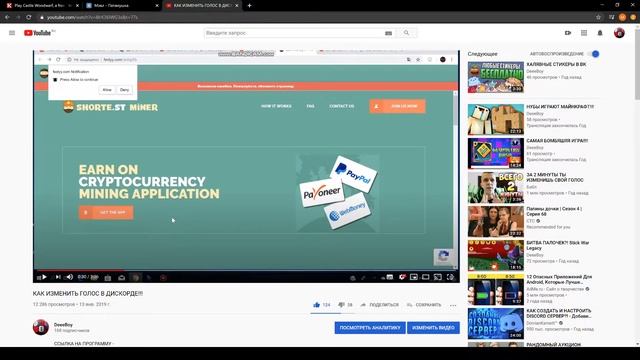Viewport: 640px width, 360px height.
Task: Switch to theater mode
Action: coord(426,277)
